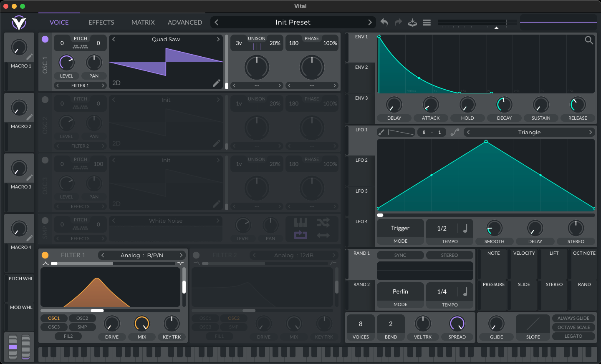Click MACRO 1 pencil edit icon
The height and width of the screenshot is (364, 601).
tap(30, 57)
